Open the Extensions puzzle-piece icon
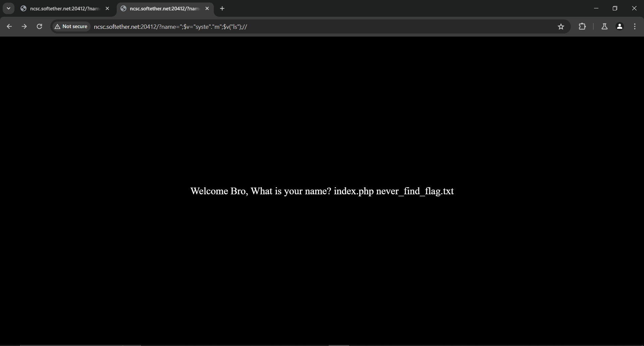 (583, 26)
